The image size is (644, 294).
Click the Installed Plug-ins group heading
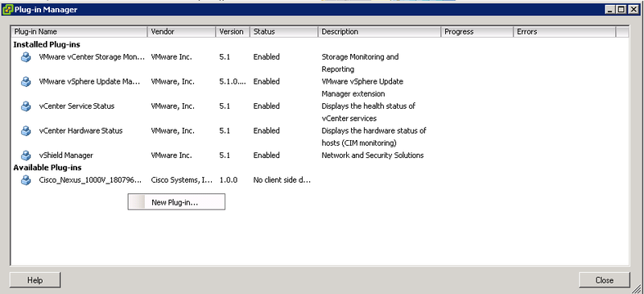coord(47,44)
